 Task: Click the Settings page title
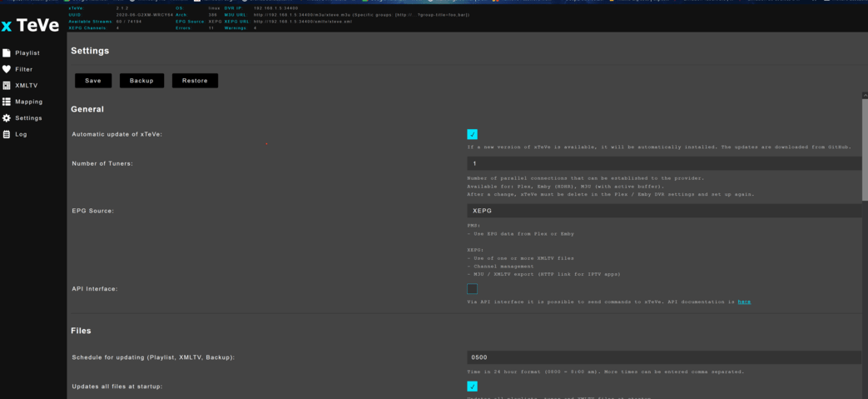[90, 51]
